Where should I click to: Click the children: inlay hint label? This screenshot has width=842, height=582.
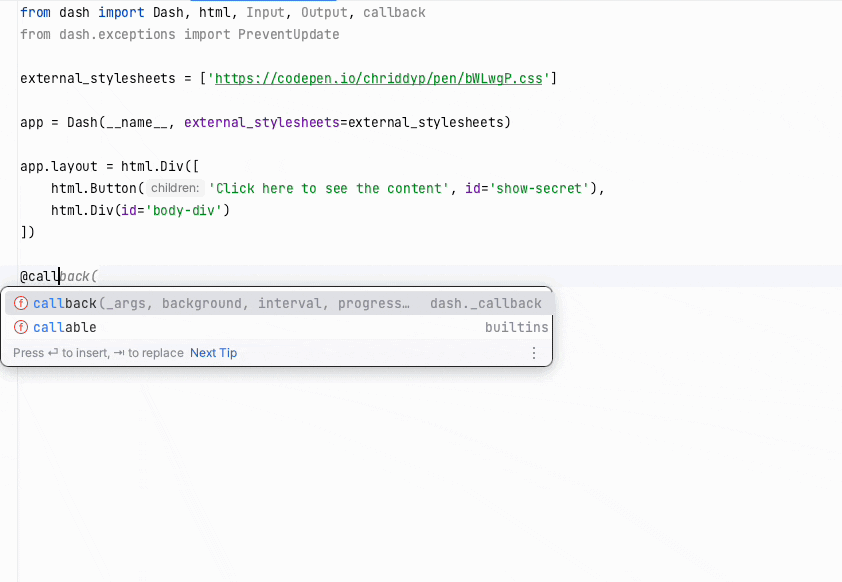(x=175, y=188)
